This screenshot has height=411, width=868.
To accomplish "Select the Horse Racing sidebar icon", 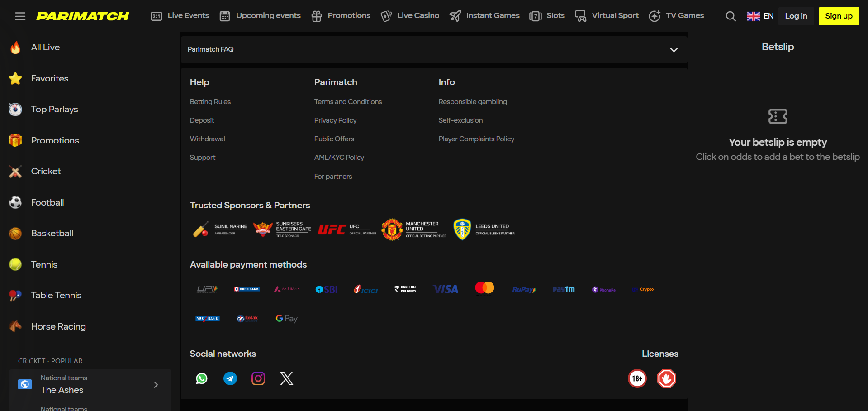I will click(15, 326).
